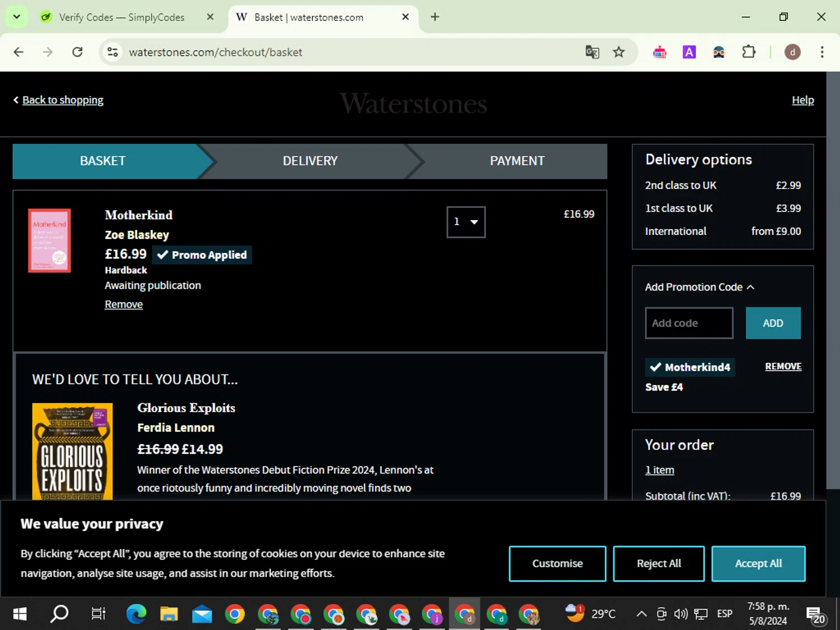The image size is (840, 630).
Task: Open the Motherkind title link
Action: coord(138,215)
